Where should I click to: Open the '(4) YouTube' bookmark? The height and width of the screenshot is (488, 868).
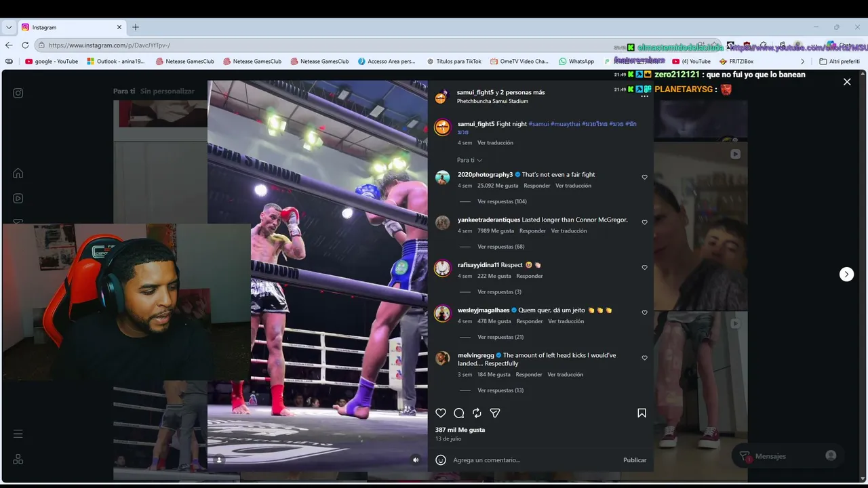click(691, 61)
